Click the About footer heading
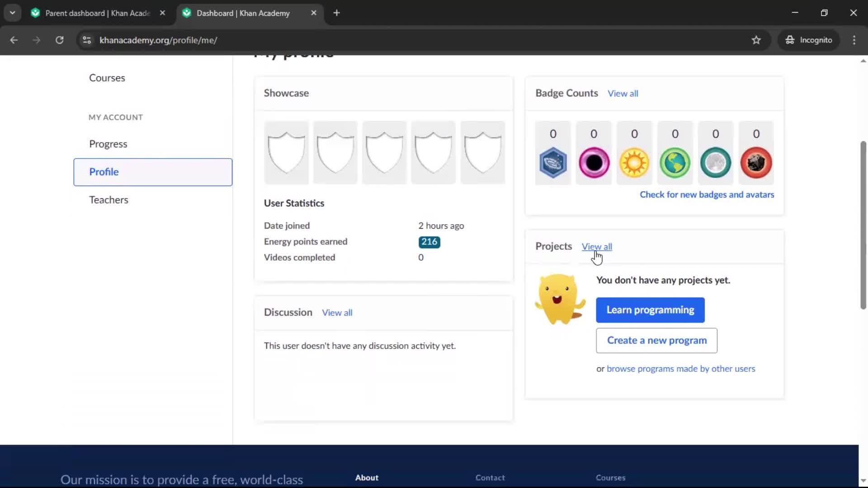 367,478
